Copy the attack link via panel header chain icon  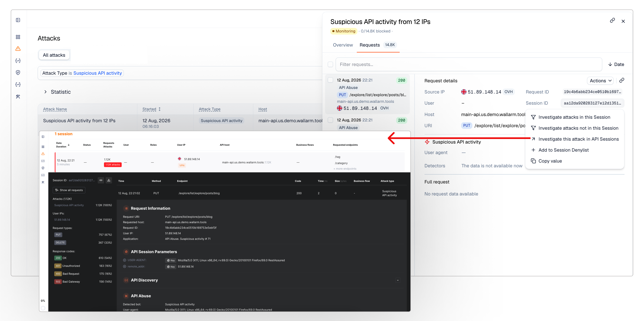(x=612, y=20)
